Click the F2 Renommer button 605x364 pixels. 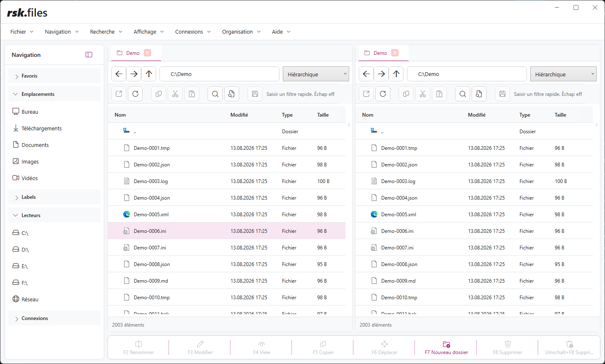click(x=139, y=348)
